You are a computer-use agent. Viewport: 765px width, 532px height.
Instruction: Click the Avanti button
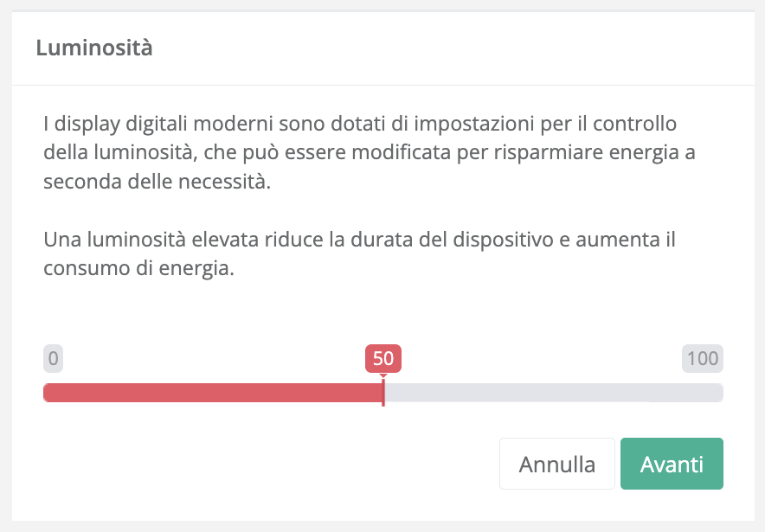[672, 465]
